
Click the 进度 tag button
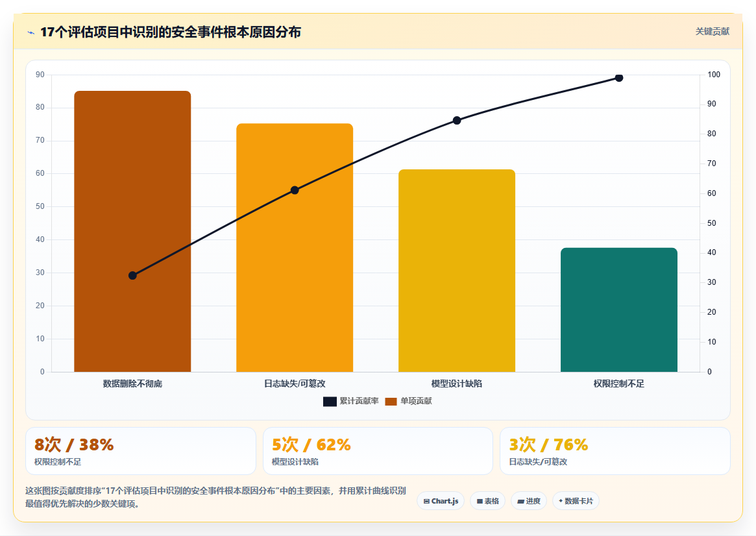click(529, 502)
